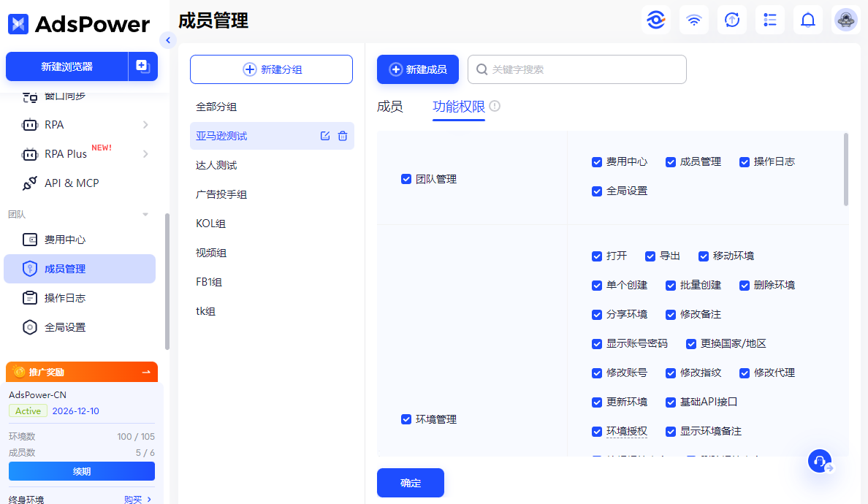The height and width of the screenshot is (504, 868).
Task: Toggle the 批量创建 checkbox
Action: coord(671,285)
